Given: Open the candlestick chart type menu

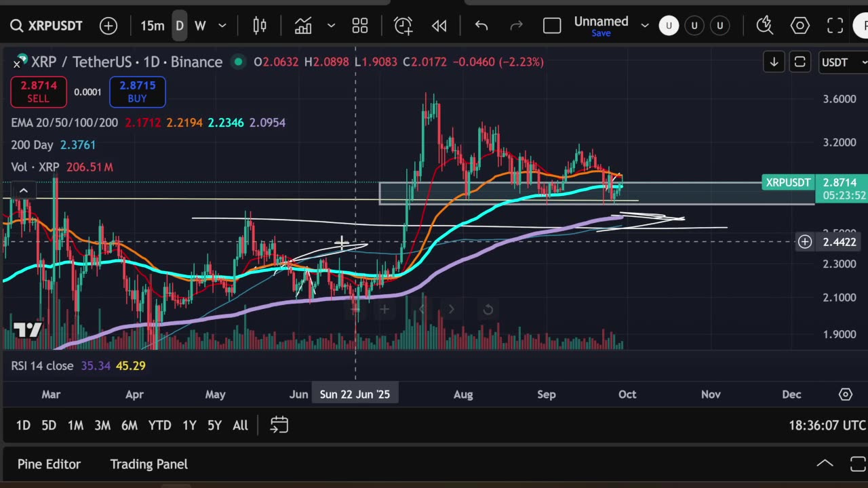Looking at the screenshot, I should [260, 26].
